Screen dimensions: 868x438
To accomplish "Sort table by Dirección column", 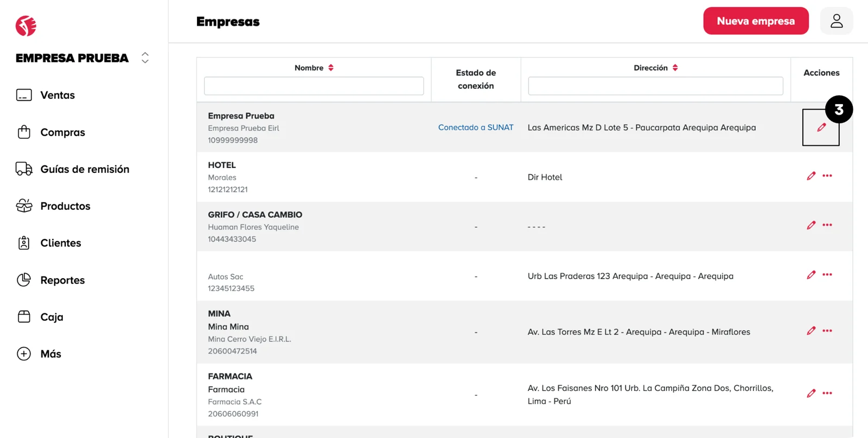I will 675,68.
